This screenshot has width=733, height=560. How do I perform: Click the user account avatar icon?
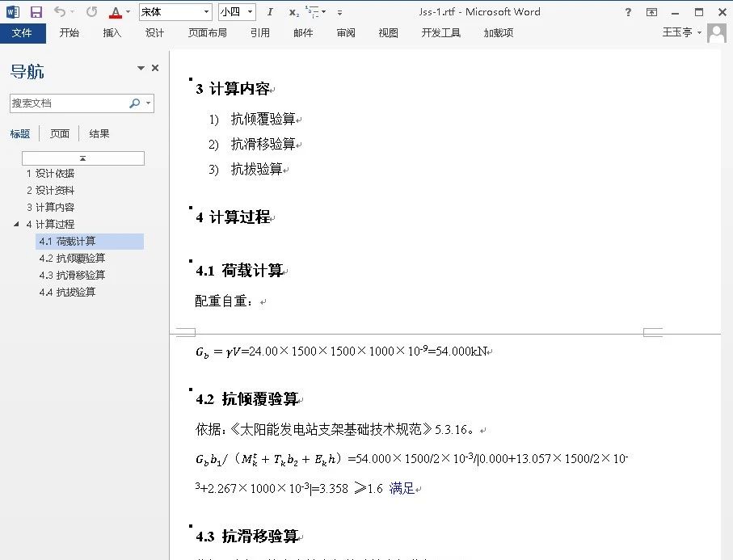(716, 33)
